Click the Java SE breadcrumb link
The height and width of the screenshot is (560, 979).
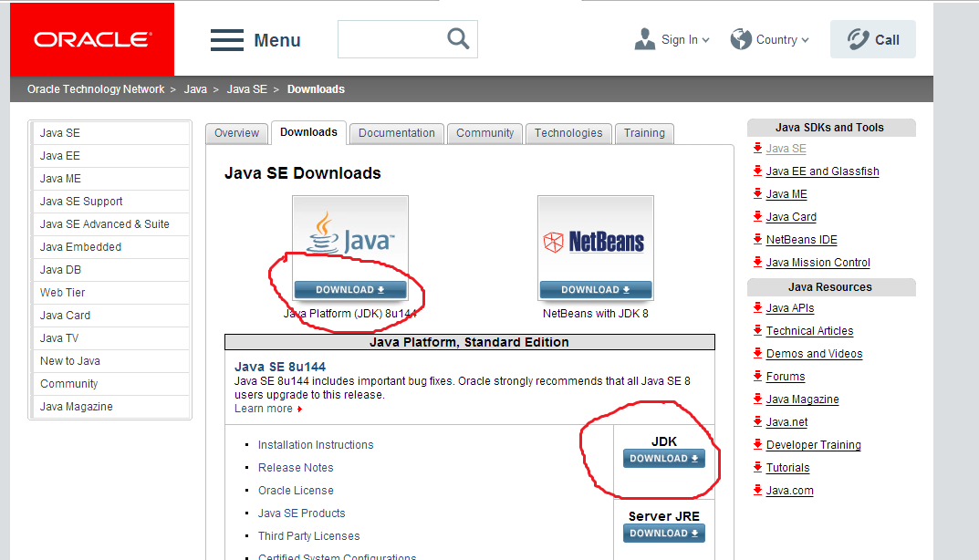point(246,89)
